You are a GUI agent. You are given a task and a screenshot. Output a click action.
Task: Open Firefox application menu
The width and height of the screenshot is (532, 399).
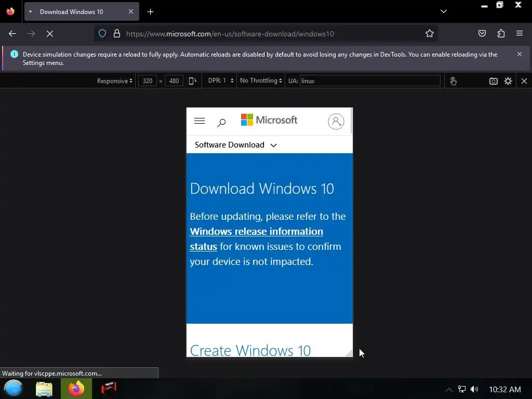click(520, 34)
